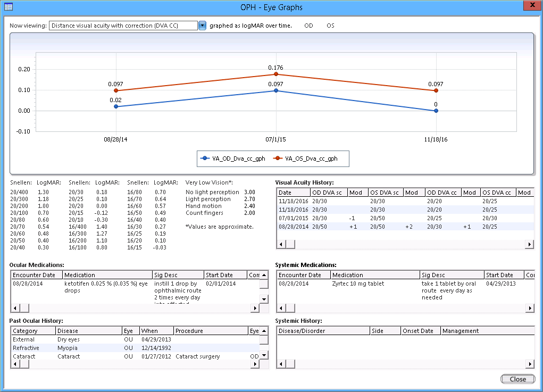
Task: Click Disease header in Past Ocular History
Action: pos(89,331)
